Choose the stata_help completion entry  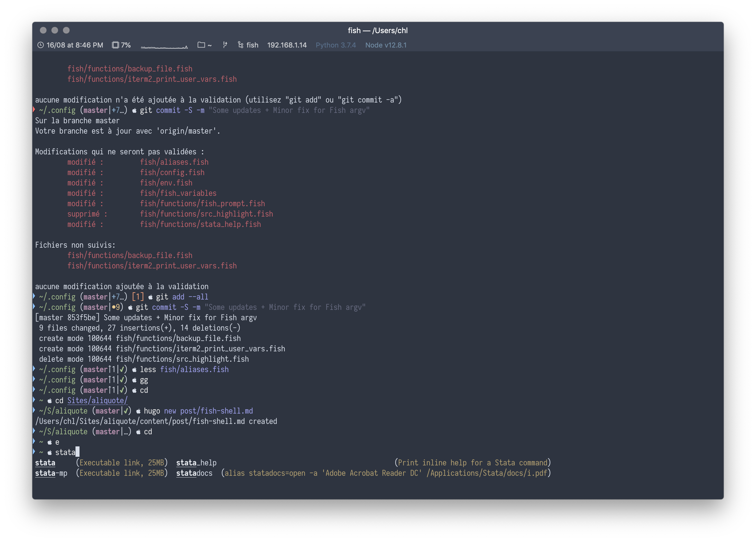(196, 463)
